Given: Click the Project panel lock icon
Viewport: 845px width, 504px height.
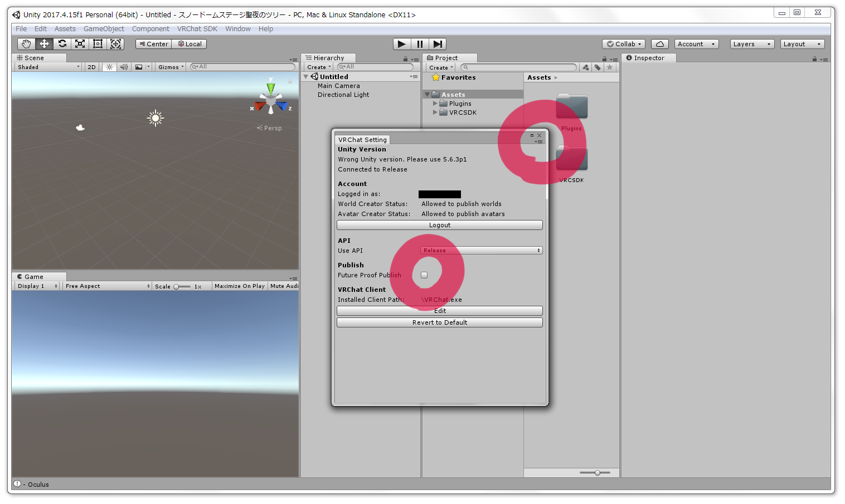Looking at the screenshot, I should 604,59.
